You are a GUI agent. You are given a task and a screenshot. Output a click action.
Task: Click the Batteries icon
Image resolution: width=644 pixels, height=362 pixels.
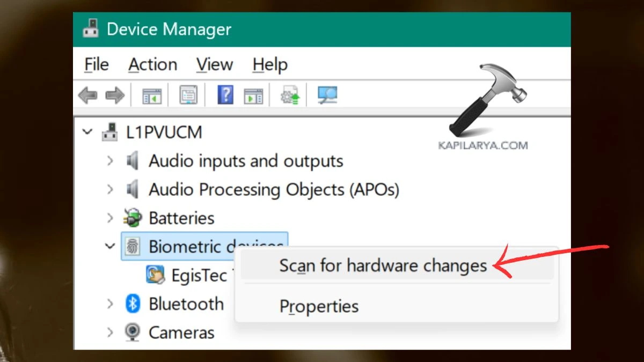[x=132, y=218]
